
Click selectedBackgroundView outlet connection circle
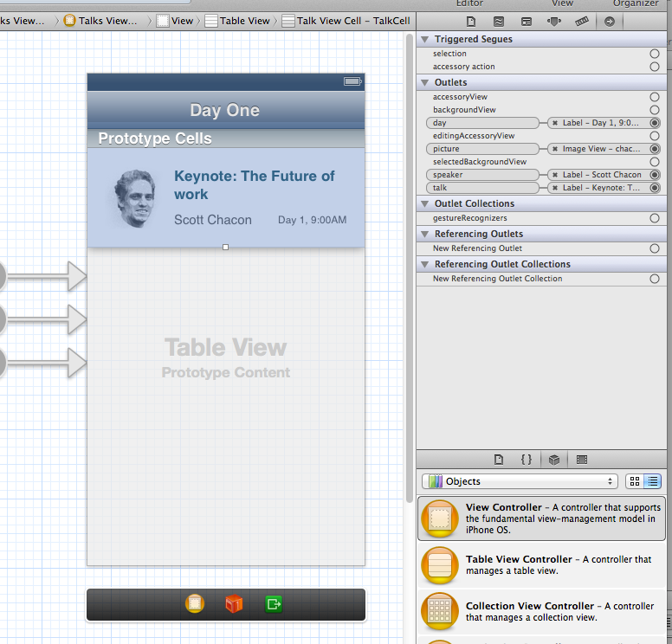(x=655, y=162)
